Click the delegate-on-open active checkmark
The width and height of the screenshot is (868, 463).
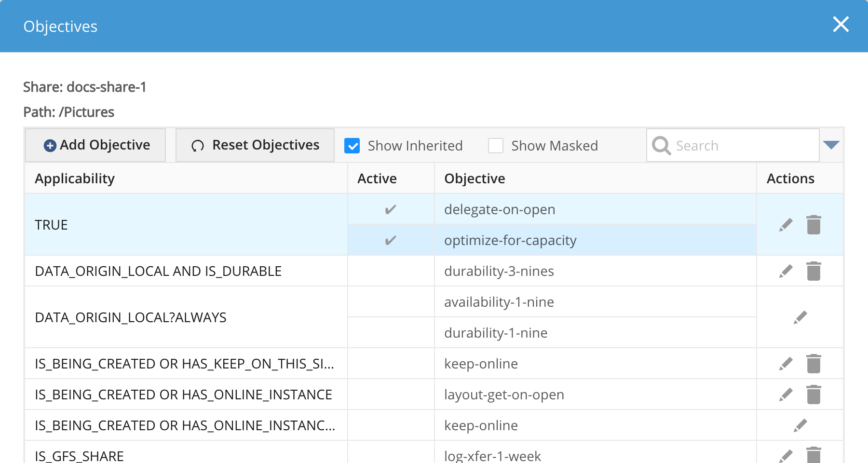(x=391, y=209)
